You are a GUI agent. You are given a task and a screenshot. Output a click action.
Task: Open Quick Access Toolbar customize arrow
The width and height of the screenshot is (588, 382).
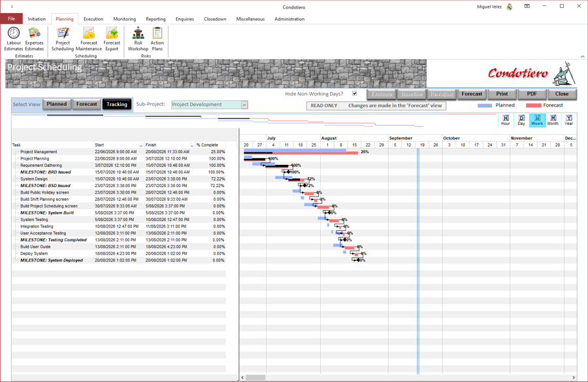coord(12,7)
